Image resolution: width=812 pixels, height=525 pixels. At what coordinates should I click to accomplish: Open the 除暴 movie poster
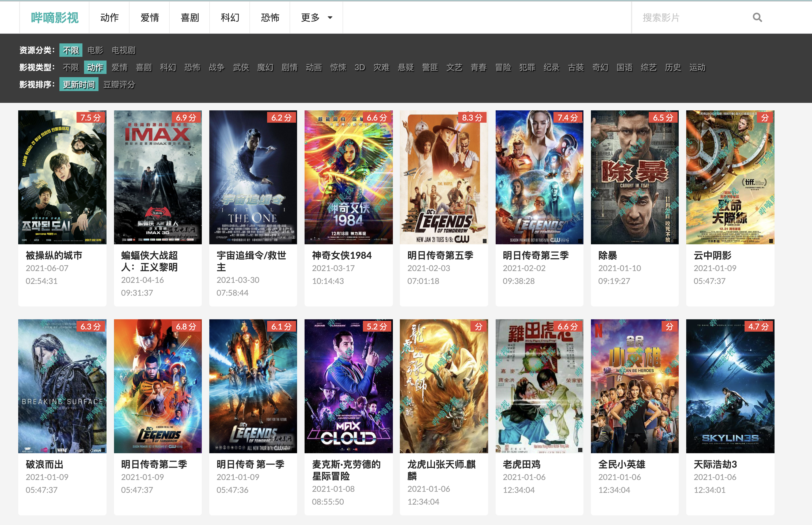tap(634, 177)
